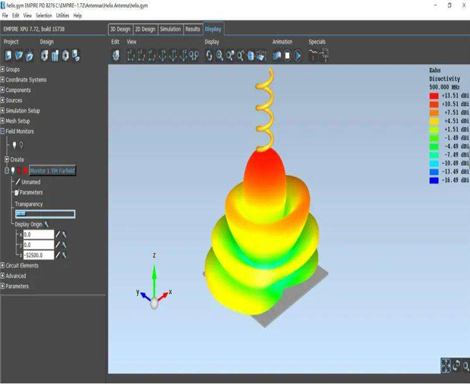470x384 pixels.
Task: Expand the Simulation Setup node
Action: [x=3, y=111]
